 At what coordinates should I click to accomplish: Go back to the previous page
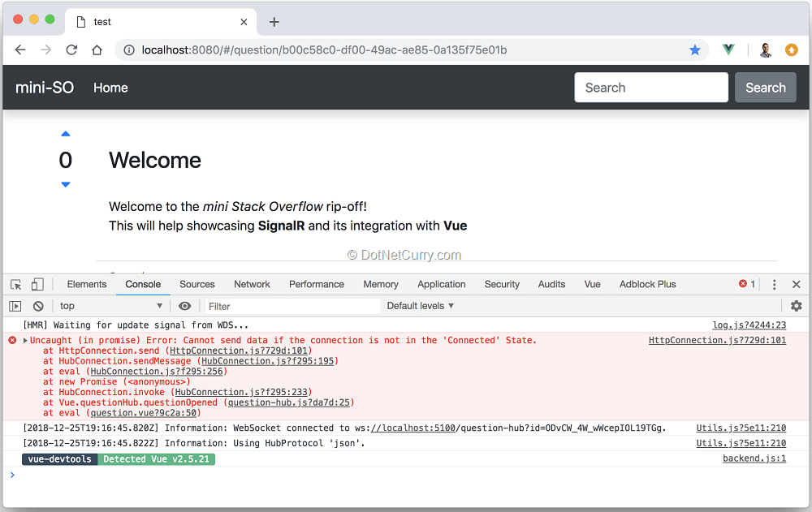20,49
